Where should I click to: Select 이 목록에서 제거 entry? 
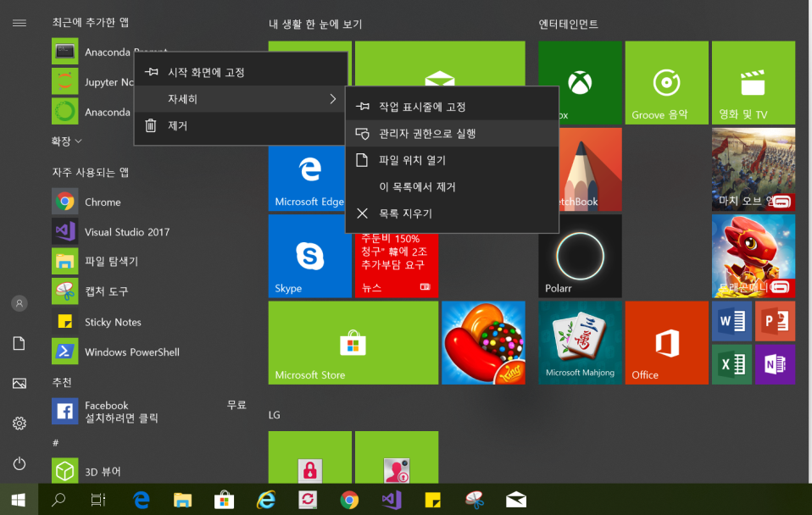tap(452, 187)
